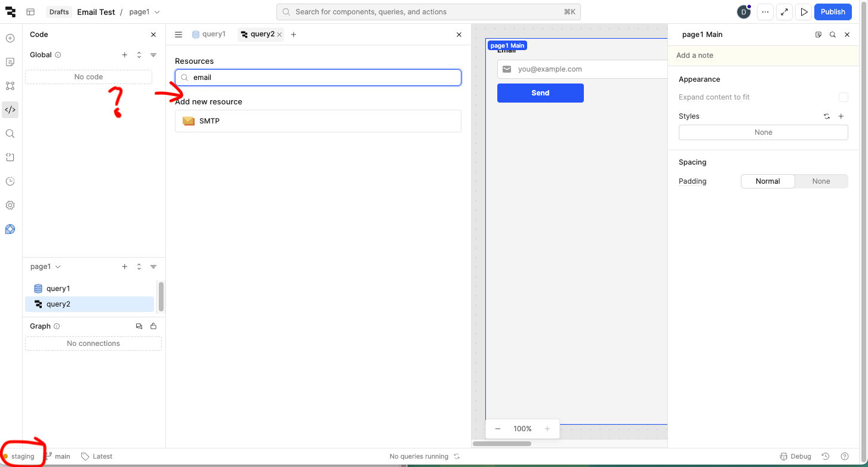Image resolution: width=868 pixels, height=467 pixels.
Task: Open the Debug panel
Action: [x=796, y=456]
